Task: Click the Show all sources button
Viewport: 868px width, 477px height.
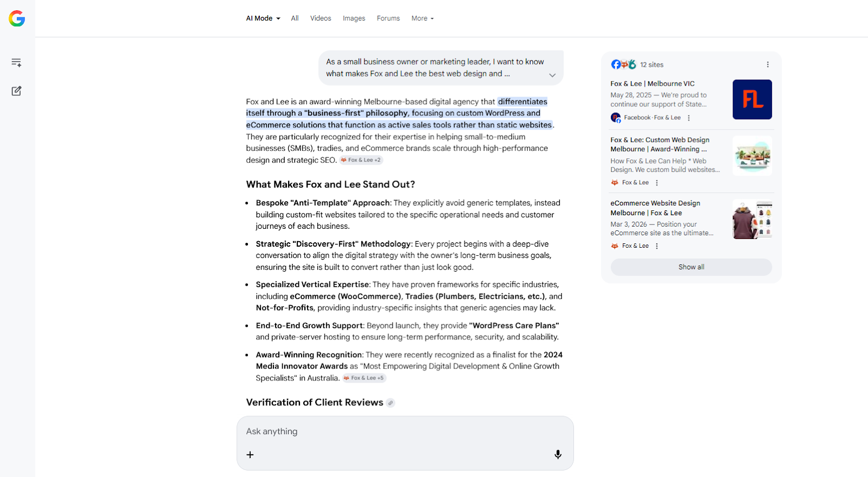Action: coord(691,267)
